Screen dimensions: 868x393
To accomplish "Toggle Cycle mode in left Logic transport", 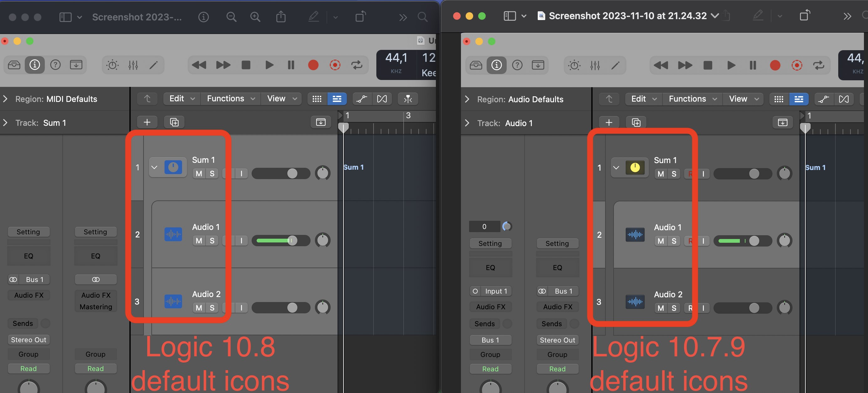I will point(357,65).
